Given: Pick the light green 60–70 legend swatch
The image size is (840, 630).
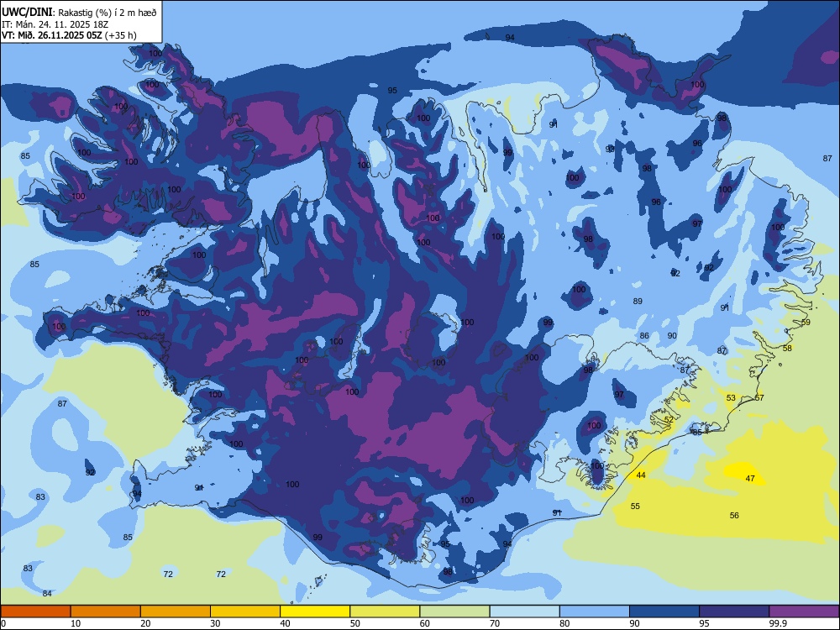Looking at the screenshot, I should pyautogui.click(x=454, y=612).
